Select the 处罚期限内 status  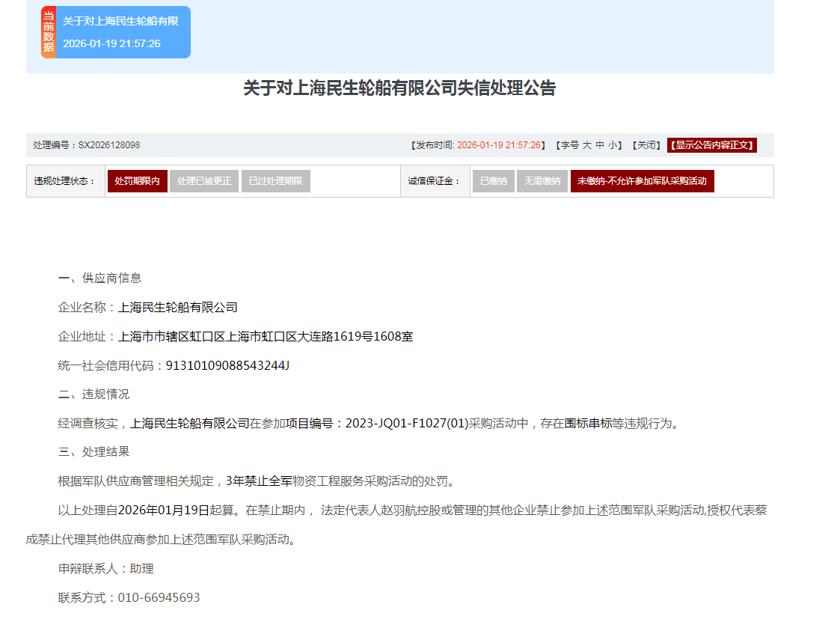(137, 181)
